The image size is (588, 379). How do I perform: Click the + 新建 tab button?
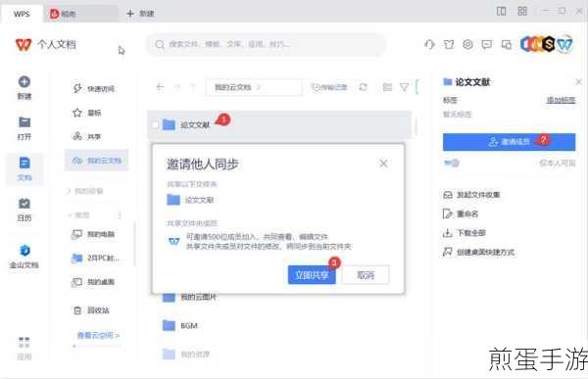[140, 14]
